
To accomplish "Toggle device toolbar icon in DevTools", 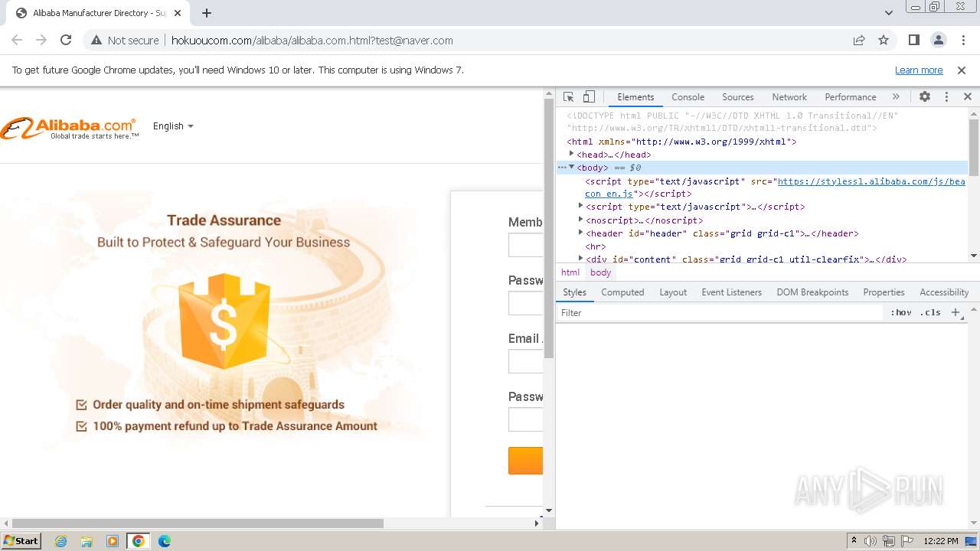I will 589,97.
